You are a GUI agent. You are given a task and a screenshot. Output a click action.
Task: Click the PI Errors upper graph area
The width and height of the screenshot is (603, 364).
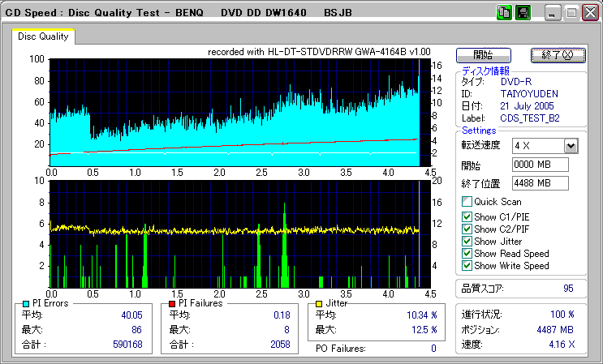point(234,112)
